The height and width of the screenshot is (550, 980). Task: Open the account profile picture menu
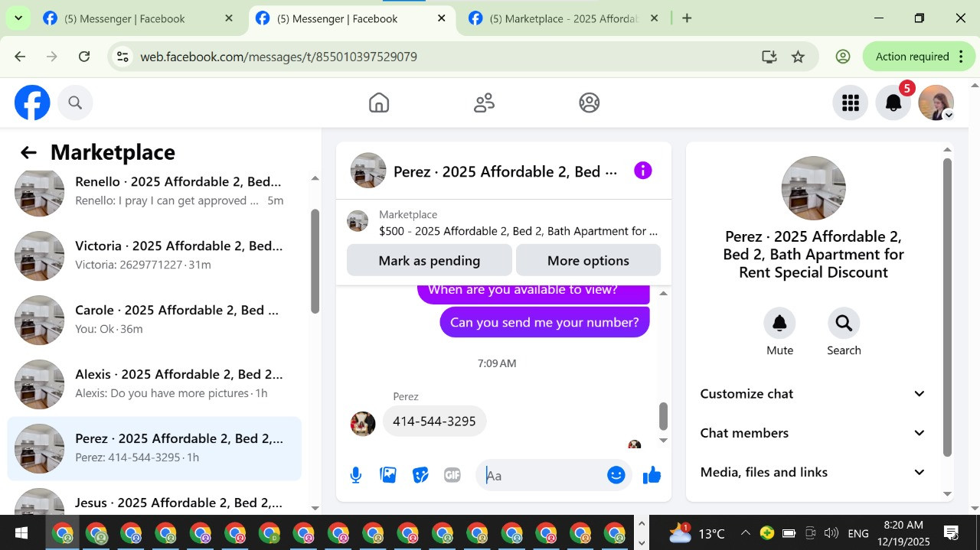click(936, 103)
